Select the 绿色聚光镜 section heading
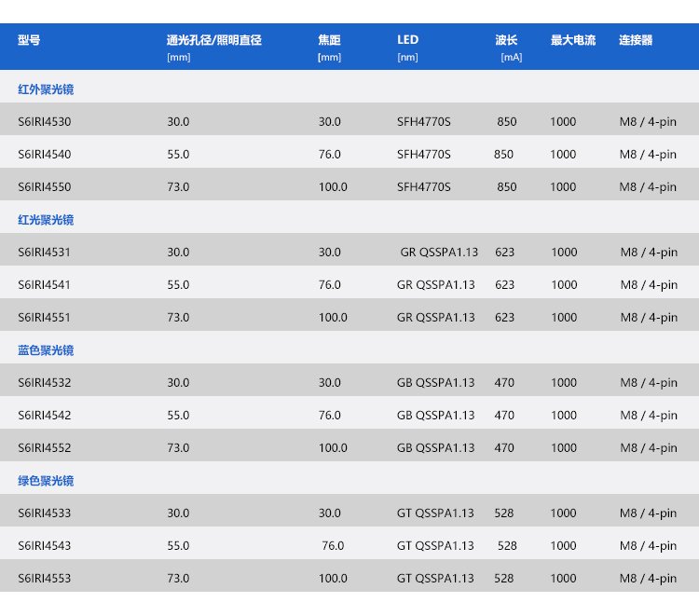The width and height of the screenshot is (699, 616). (46, 481)
